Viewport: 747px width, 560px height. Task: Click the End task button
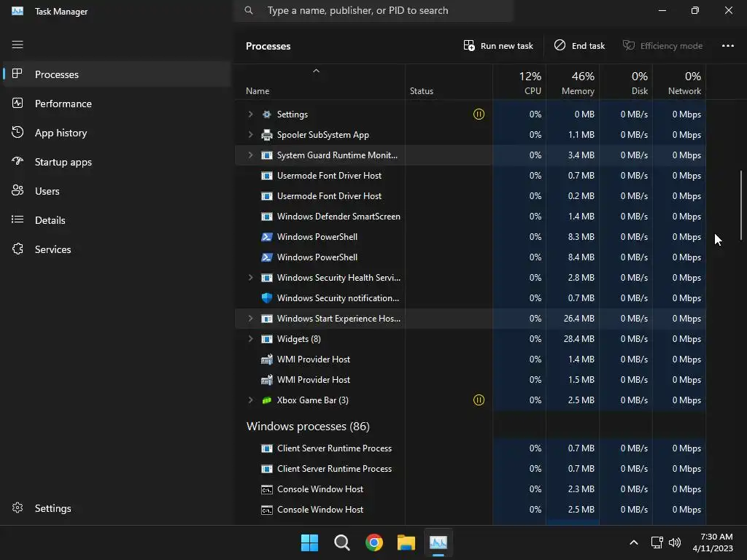tap(579, 46)
